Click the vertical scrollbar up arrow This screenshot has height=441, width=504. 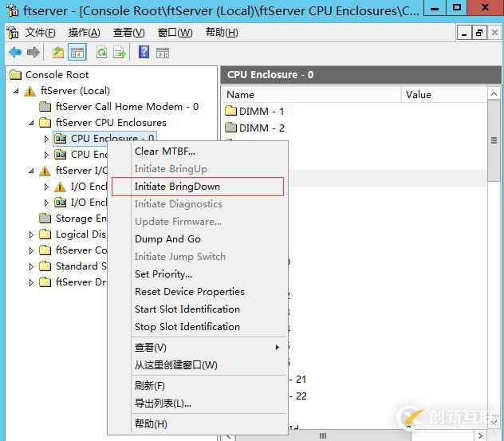coord(494,93)
